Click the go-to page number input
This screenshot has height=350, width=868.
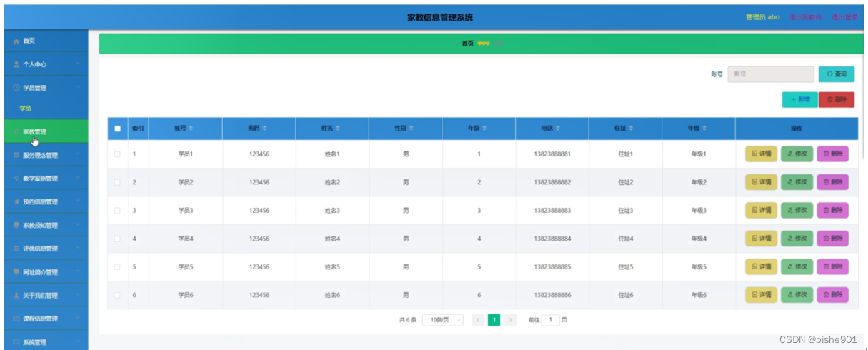coord(550,320)
